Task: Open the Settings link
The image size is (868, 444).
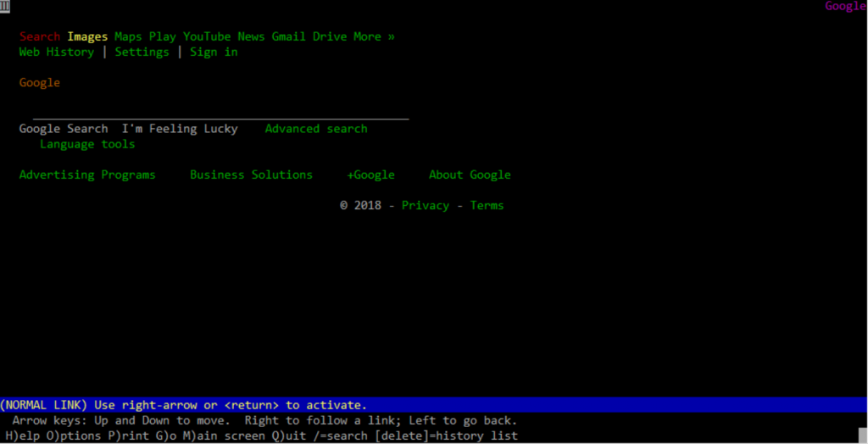Action: click(142, 52)
